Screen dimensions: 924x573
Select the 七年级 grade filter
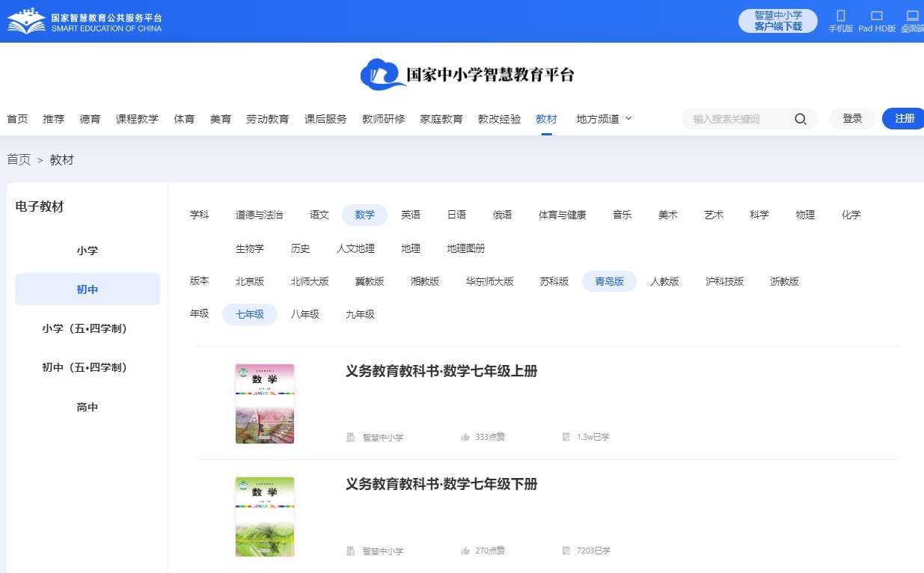point(250,314)
